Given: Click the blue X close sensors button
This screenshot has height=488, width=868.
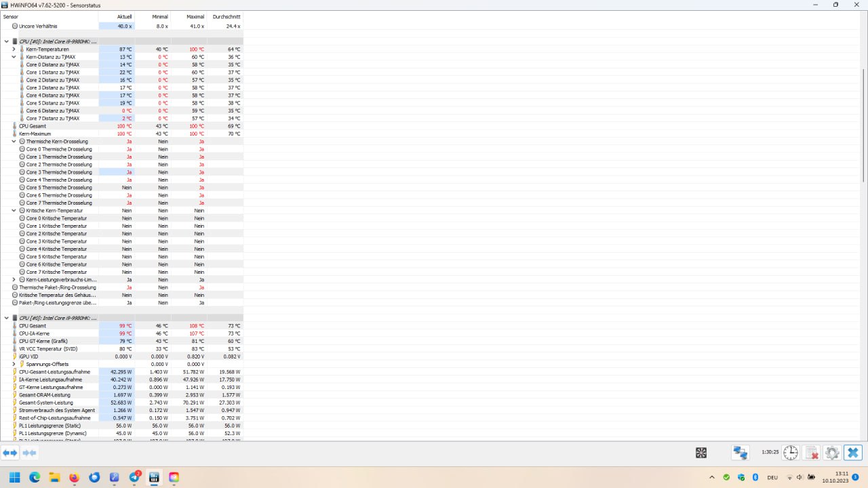Looking at the screenshot, I should tap(853, 453).
